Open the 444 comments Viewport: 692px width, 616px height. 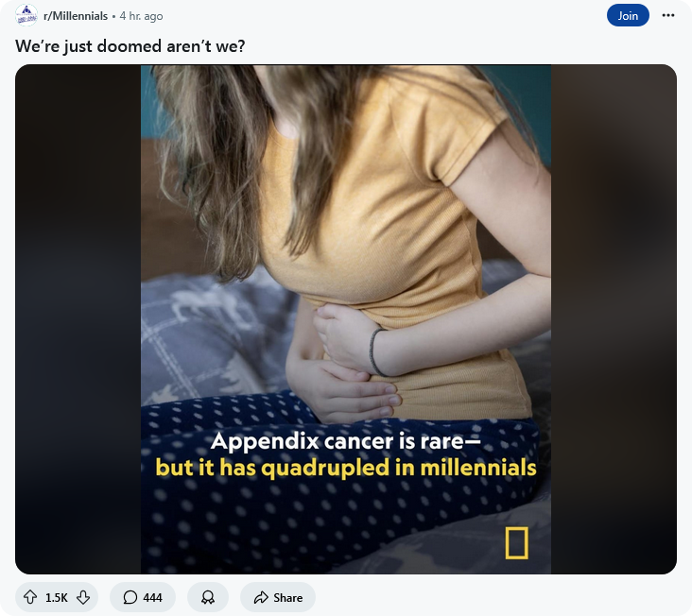point(143,597)
